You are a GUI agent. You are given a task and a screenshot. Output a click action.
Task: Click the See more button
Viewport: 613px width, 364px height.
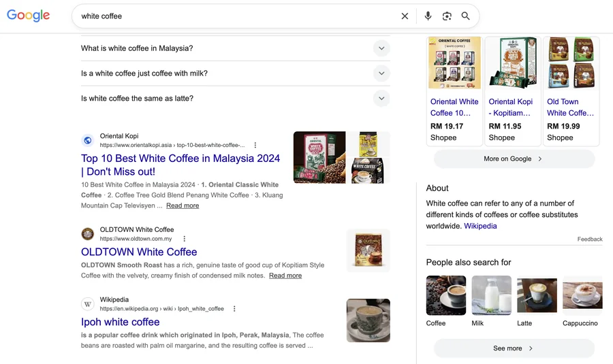514,348
